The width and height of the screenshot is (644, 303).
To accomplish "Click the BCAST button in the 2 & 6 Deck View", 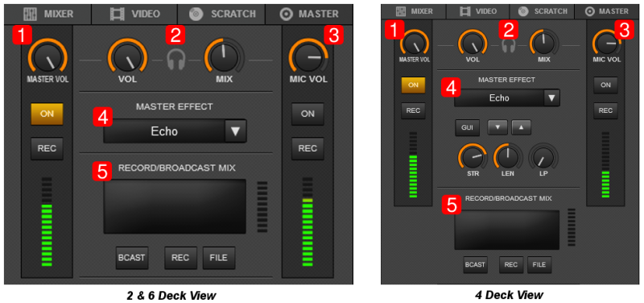I will 132,258.
